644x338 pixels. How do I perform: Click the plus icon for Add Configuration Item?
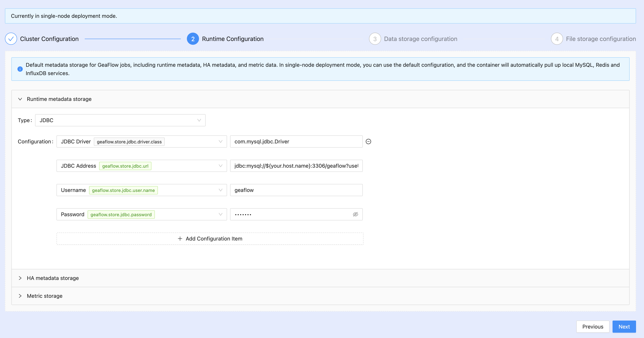tap(180, 239)
